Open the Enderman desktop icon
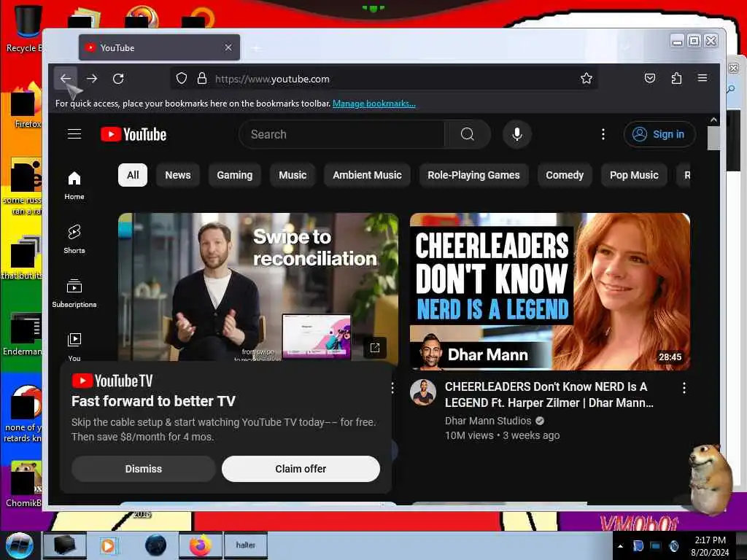 (23, 334)
